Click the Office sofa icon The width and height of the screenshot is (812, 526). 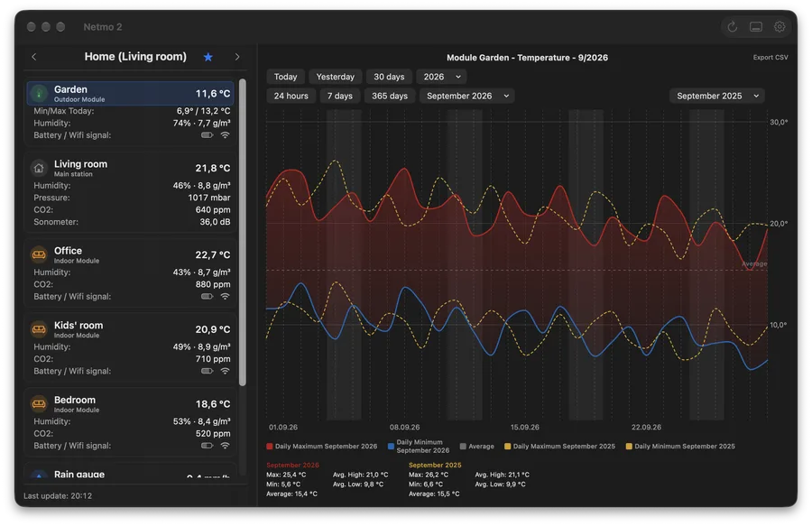coord(39,254)
